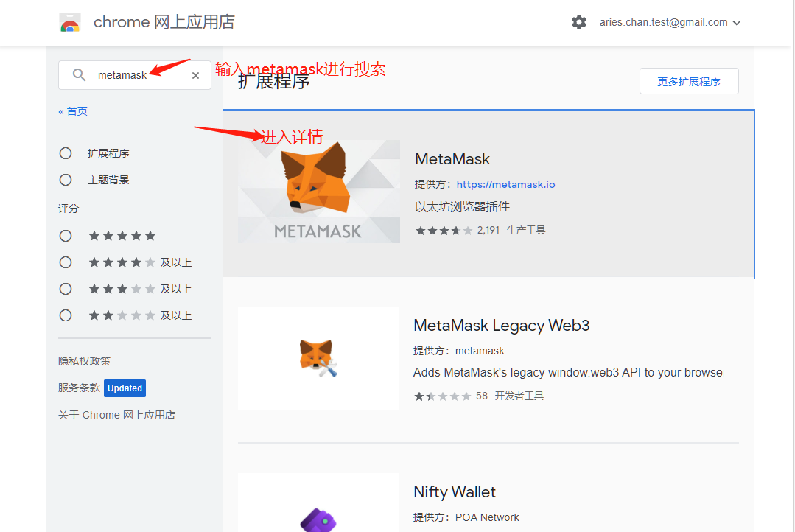The height and width of the screenshot is (532, 795).
Task: Select the five-star rating filter
Action: 66,236
